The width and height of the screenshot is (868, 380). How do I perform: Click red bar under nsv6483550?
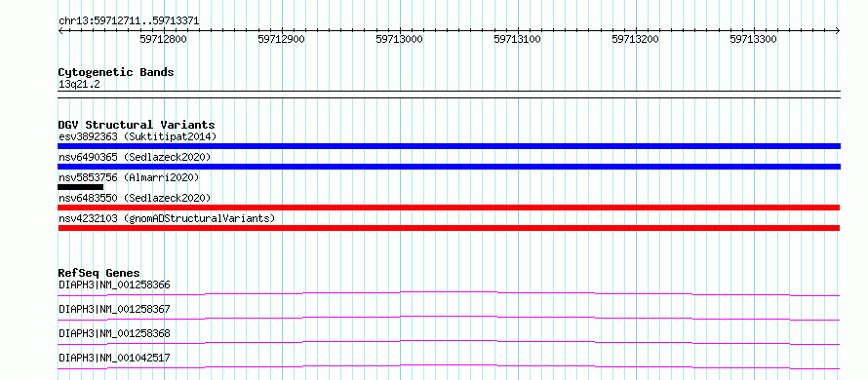pyautogui.click(x=449, y=208)
